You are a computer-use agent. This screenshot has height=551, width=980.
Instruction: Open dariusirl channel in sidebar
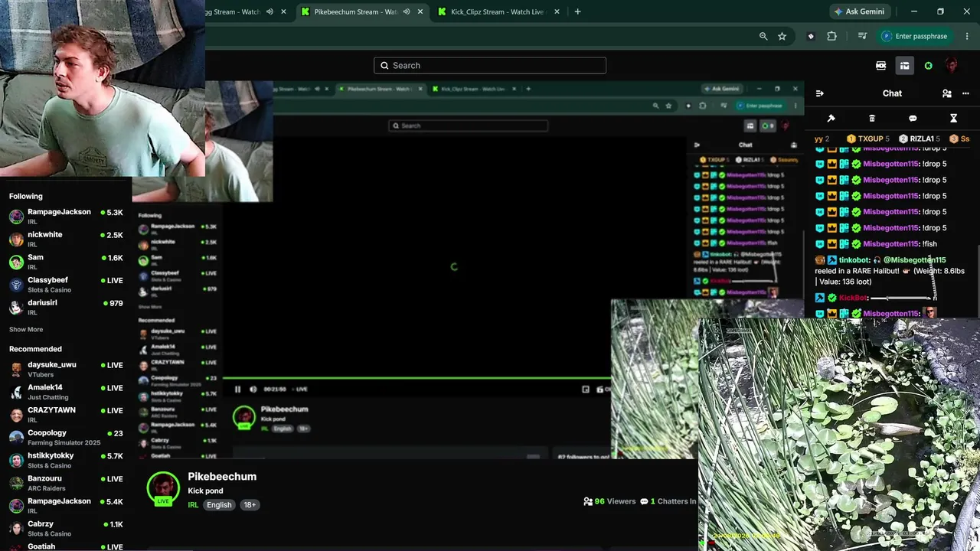pos(66,307)
